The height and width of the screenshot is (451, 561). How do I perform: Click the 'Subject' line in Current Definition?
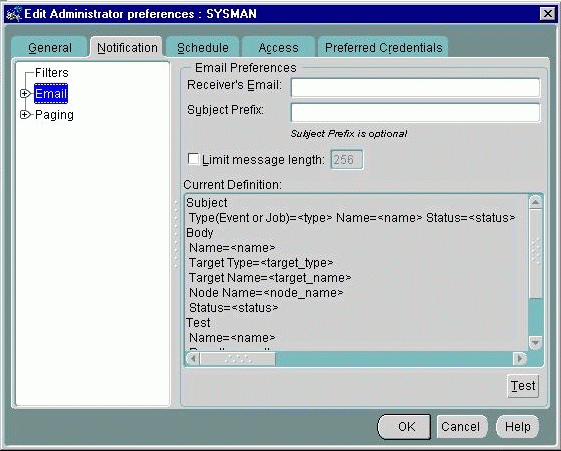coord(207,203)
